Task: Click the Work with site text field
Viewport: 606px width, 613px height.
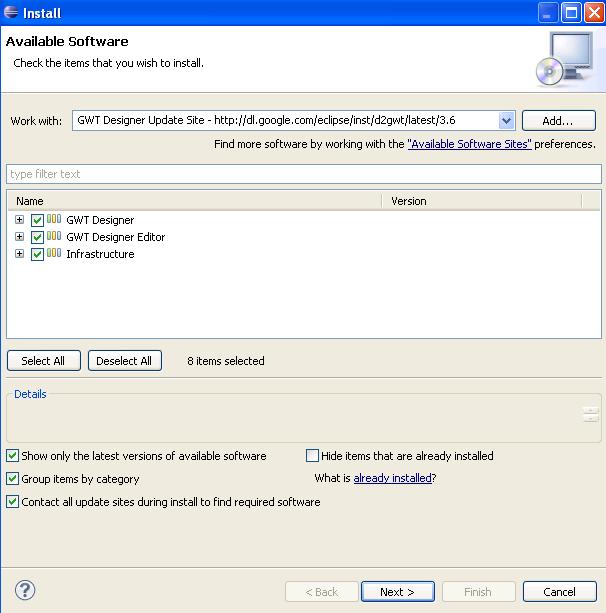Action: click(285, 120)
